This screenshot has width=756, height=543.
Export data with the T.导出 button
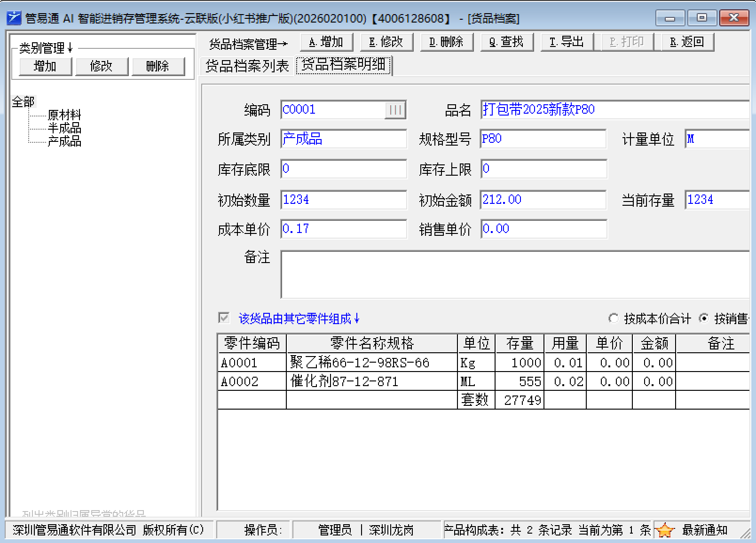point(567,42)
